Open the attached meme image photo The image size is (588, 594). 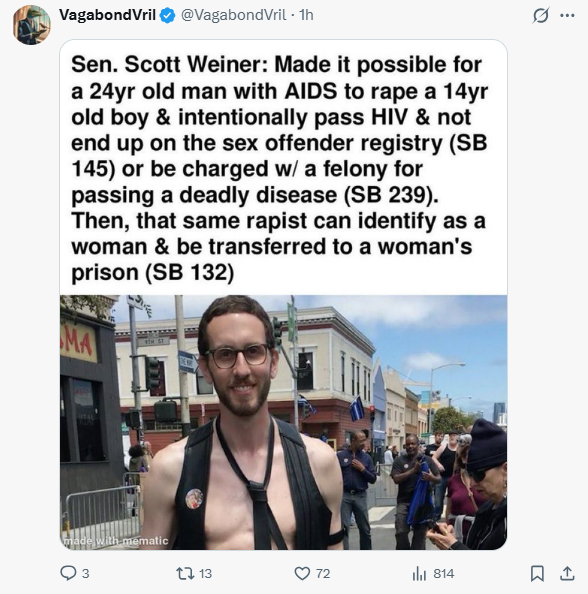283,422
